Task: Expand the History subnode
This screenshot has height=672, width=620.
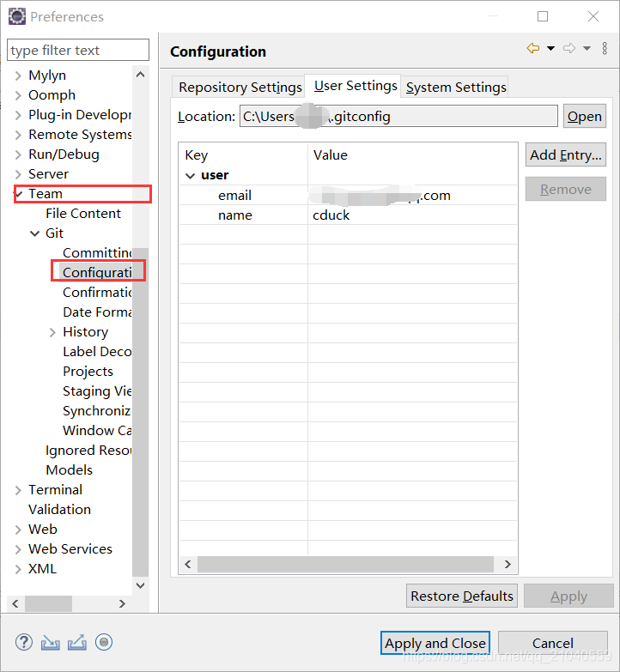Action: [52, 333]
